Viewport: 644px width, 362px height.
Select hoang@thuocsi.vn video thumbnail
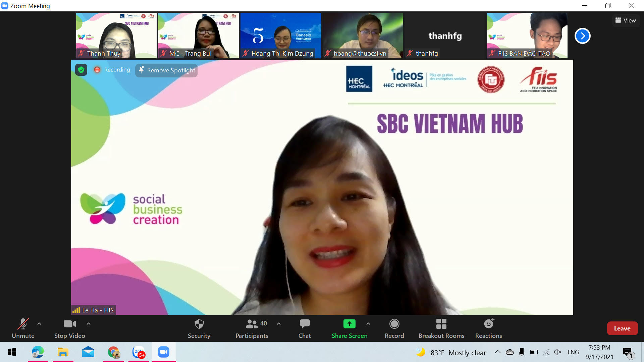[x=363, y=36]
